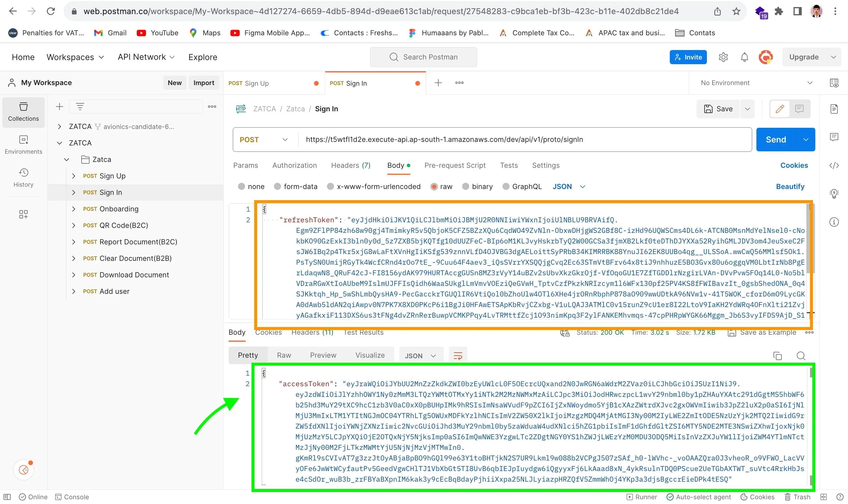Expand the POST Onboarding request
848x504 pixels.
tap(73, 209)
